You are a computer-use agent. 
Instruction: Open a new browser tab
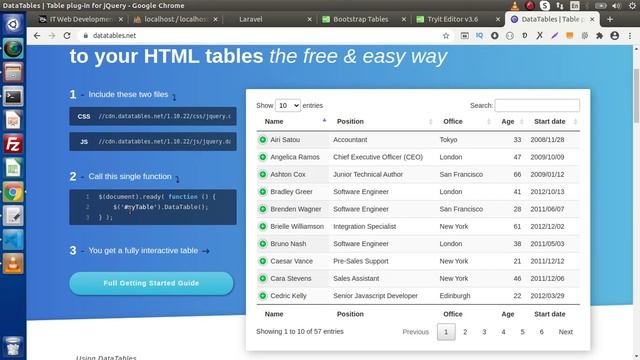(x=610, y=19)
